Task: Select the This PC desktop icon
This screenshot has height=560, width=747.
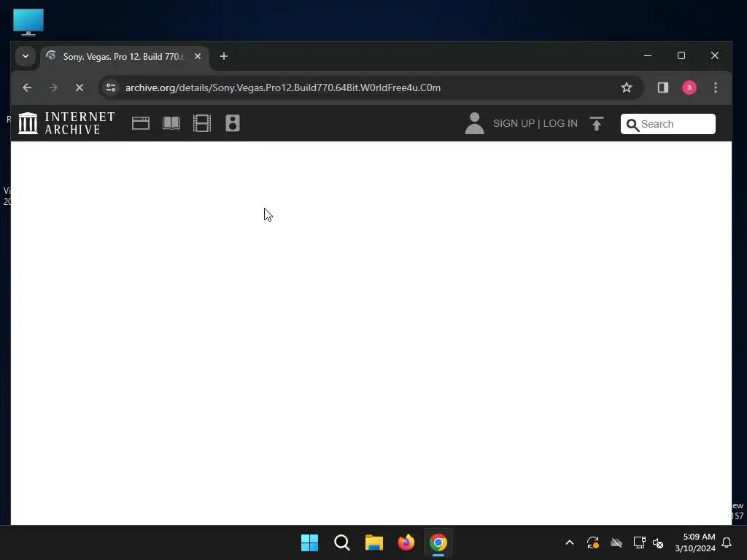Action: tap(28, 22)
